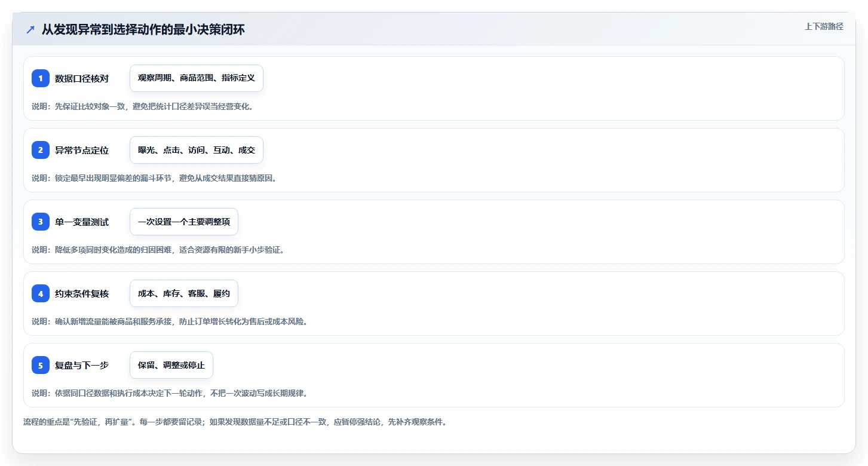Click the footer text 流程的重点是“先验证，再扩量”
Screen dimensions: 868x466
tap(235, 422)
